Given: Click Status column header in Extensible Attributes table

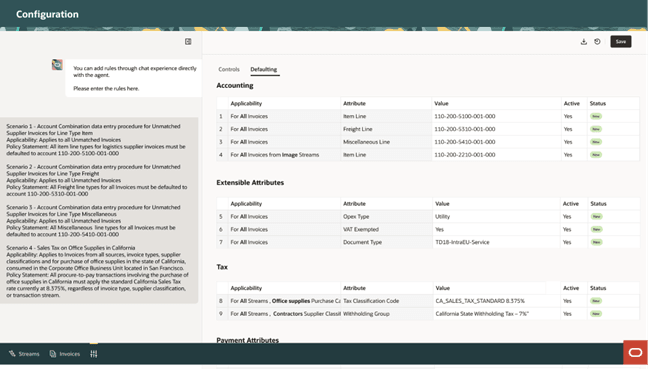Looking at the screenshot, I should click(598, 204).
